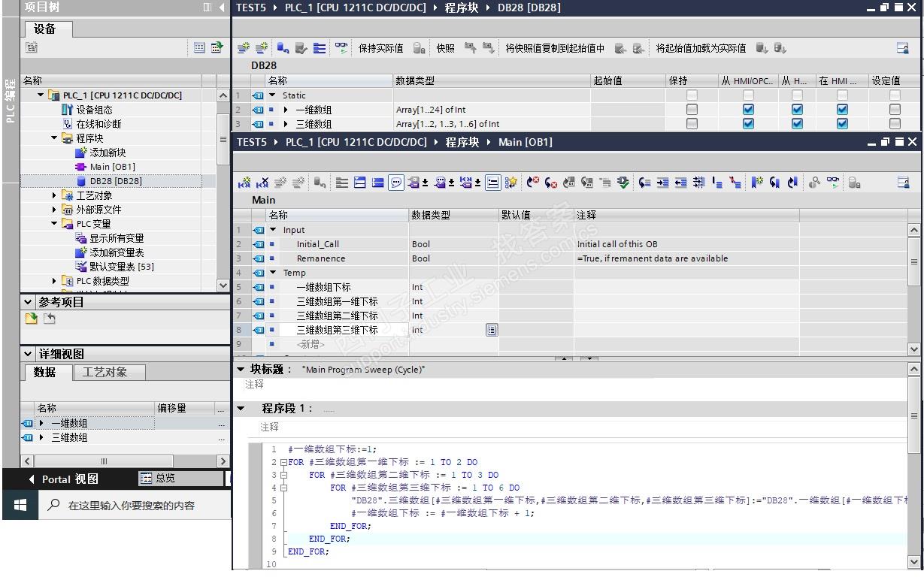Collapse Input section in Main interface
The height and width of the screenshot is (577, 924).
pyautogui.click(x=273, y=230)
